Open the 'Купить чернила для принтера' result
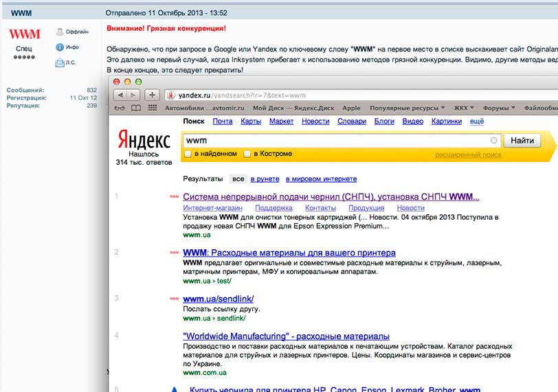This screenshot has width=558, height=392. tap(335, 389)
